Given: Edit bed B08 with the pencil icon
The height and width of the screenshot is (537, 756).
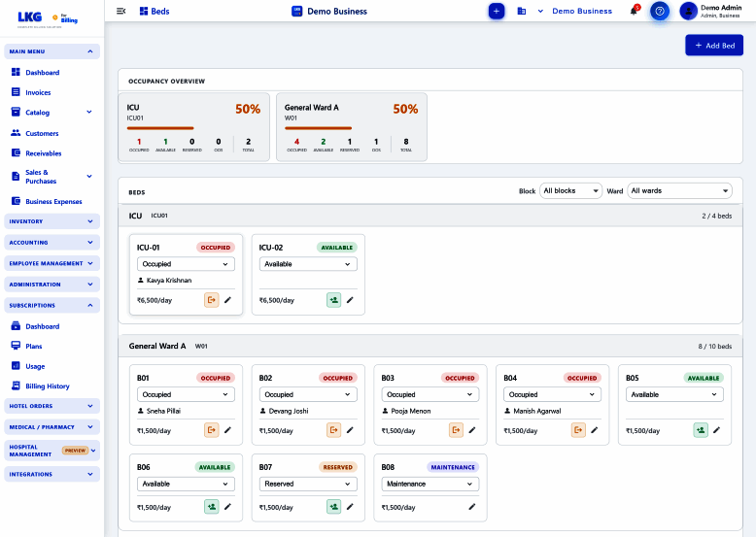Looking at the screenshot, I should click(x=472, y=507).
